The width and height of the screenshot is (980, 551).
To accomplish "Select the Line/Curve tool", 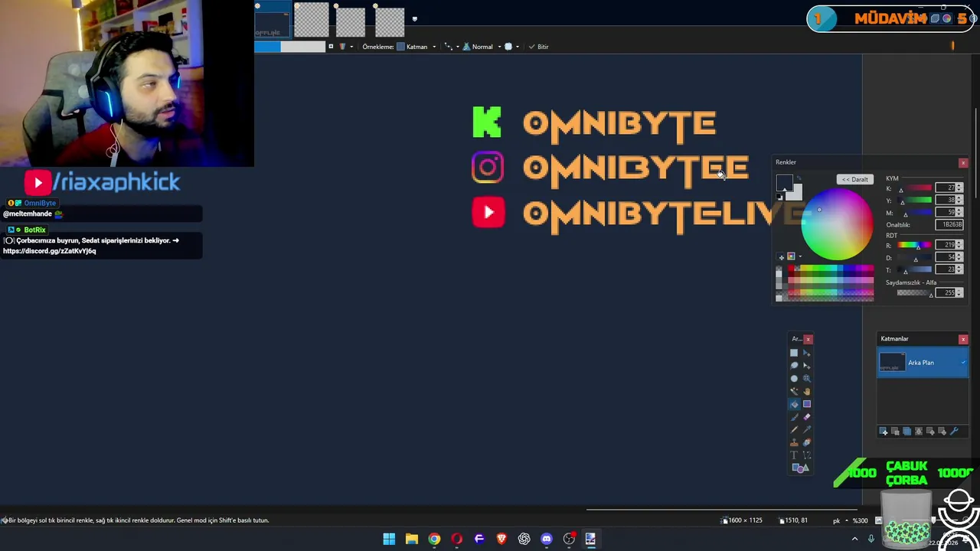I will 806,455.
